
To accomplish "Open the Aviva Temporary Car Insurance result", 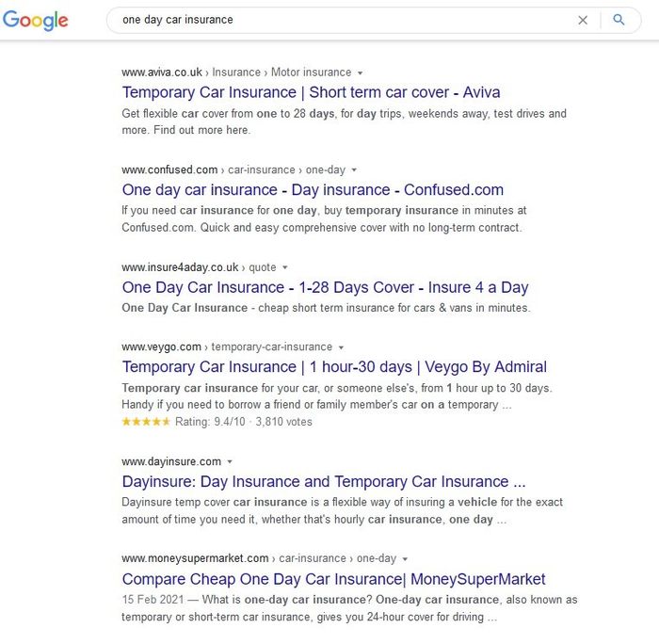I will pos(311,92).
